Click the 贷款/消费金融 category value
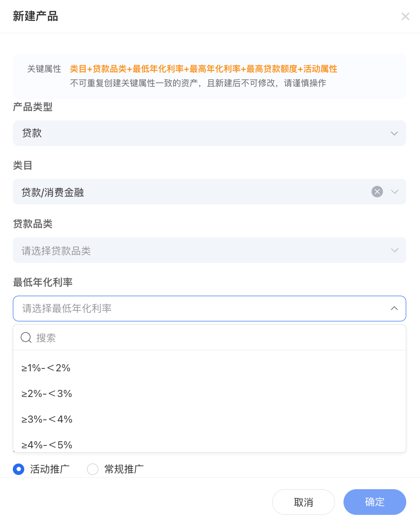 (x=53, y=192)
